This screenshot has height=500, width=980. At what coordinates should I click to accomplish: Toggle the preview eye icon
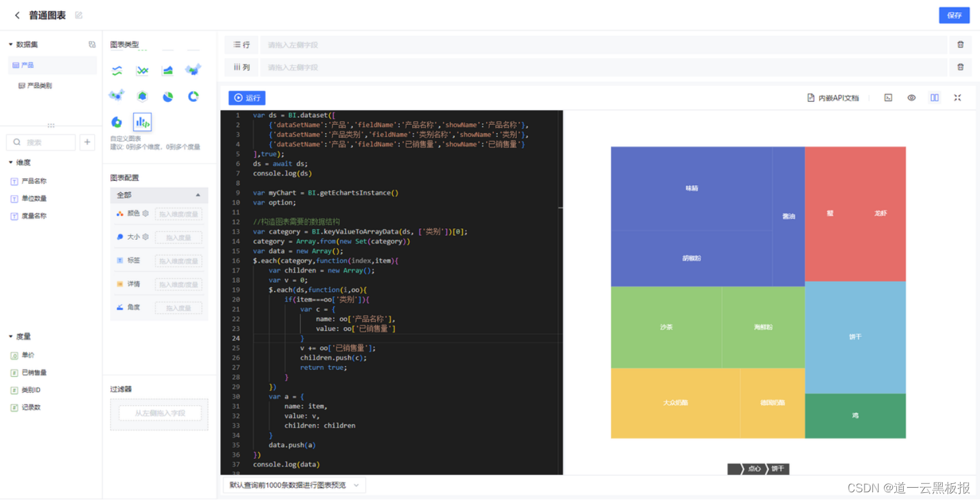[911, 98]
